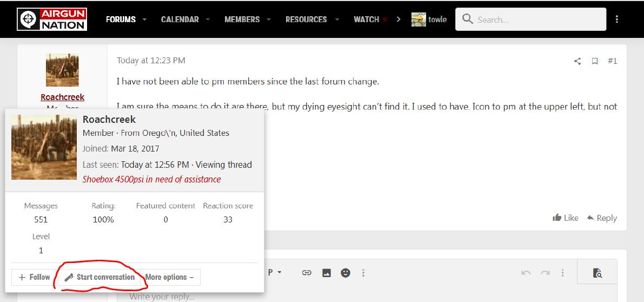Open the FORUMS menu
The height and width of the screenshot is (302, 644).
point(121,19)
